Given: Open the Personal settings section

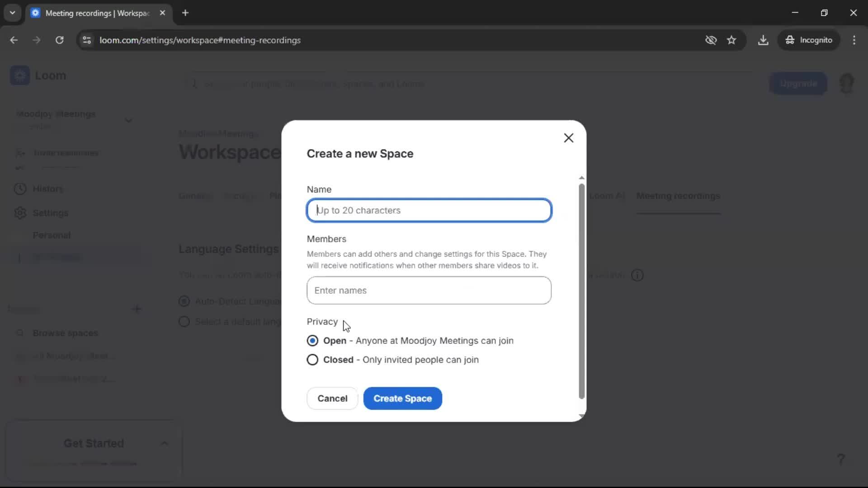Looking at the screenshot, I should click(52, 235).
